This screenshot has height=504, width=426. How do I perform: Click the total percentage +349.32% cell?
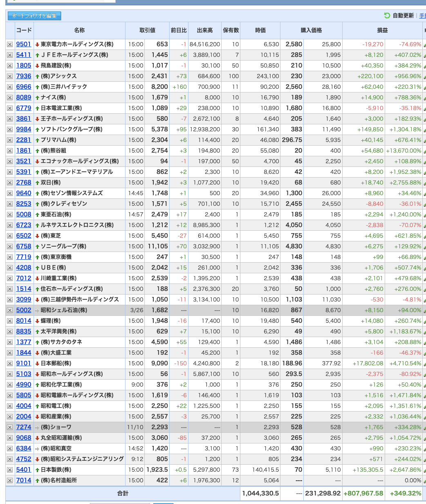404,494
